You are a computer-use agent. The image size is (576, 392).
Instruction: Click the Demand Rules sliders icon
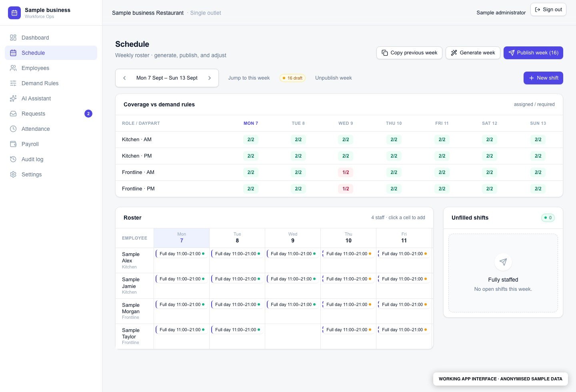click(x=13, y=83)
